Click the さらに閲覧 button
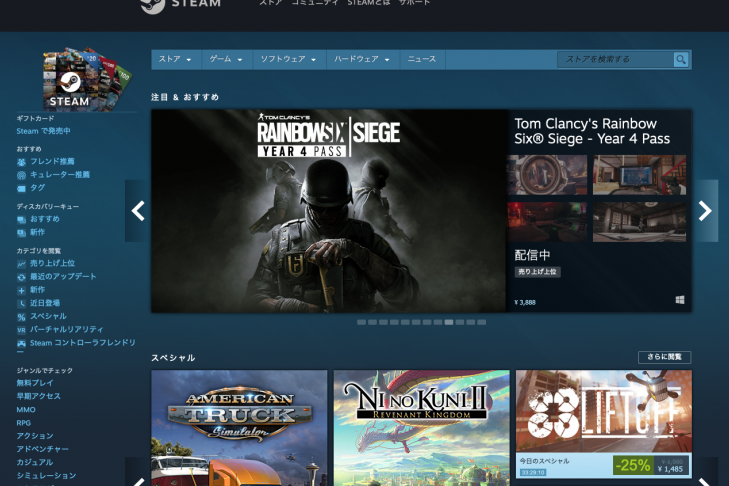Image resolution: width=729 pixels, height=486 pixels. coord(664,357)
